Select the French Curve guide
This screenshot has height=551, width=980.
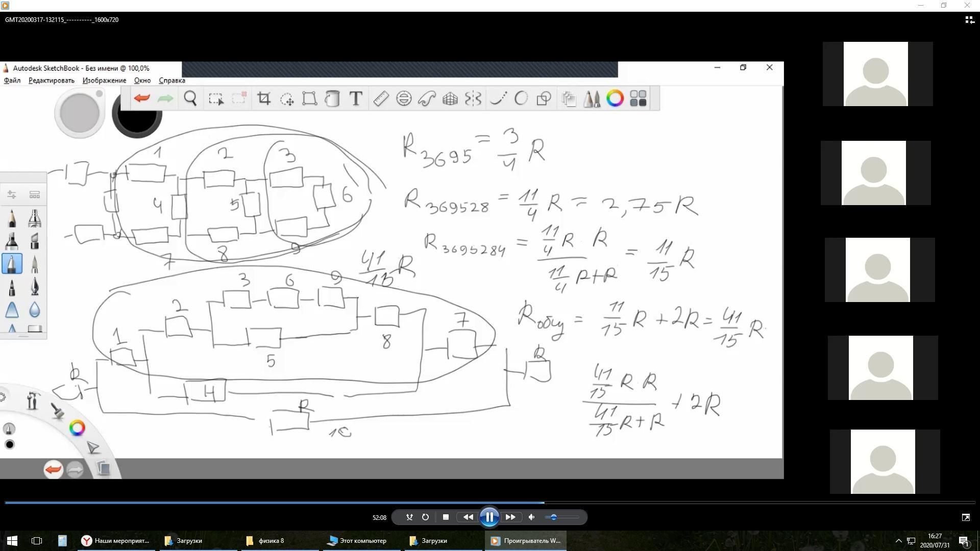pyautogui.click(x=427, y=98)
